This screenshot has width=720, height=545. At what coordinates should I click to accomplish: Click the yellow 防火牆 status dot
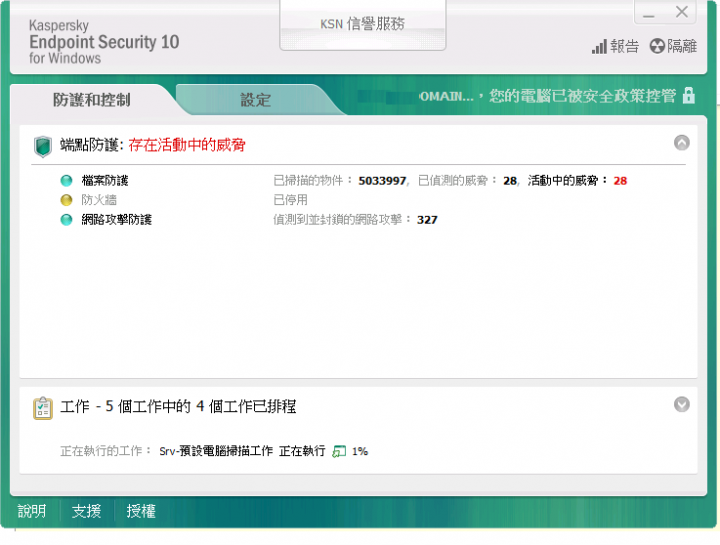(x=67, y=200)
